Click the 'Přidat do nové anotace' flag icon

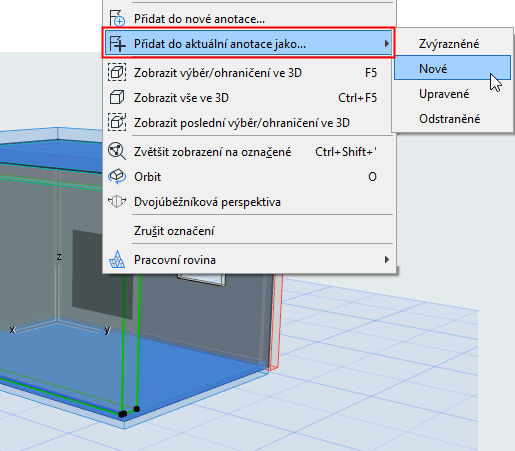[117, 18]
